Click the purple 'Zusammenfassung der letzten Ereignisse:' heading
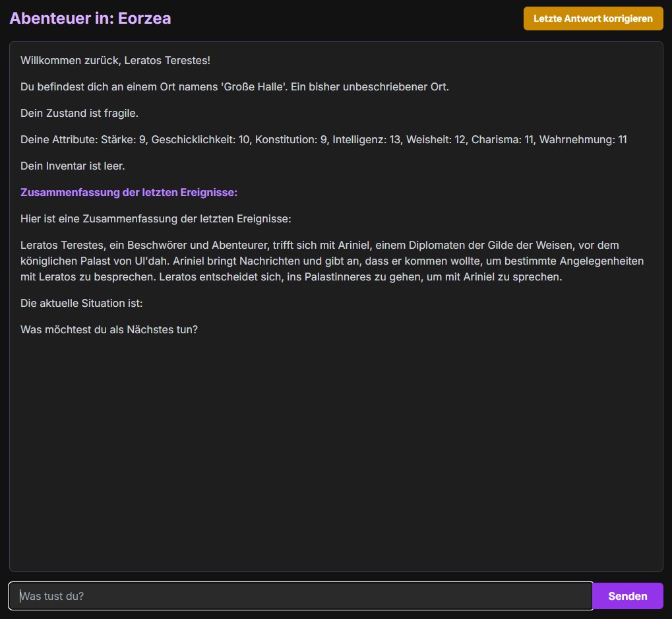 129,193
